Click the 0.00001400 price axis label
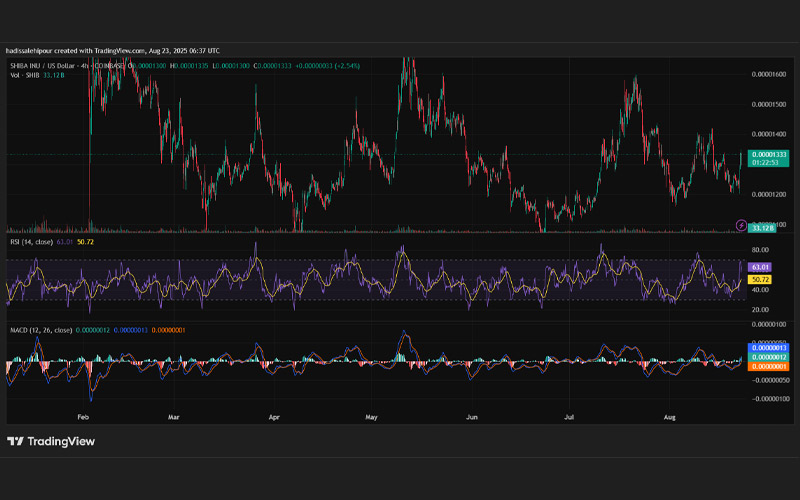Image resolution: width=800 pixels, height=500 pixels. (769, 134)
